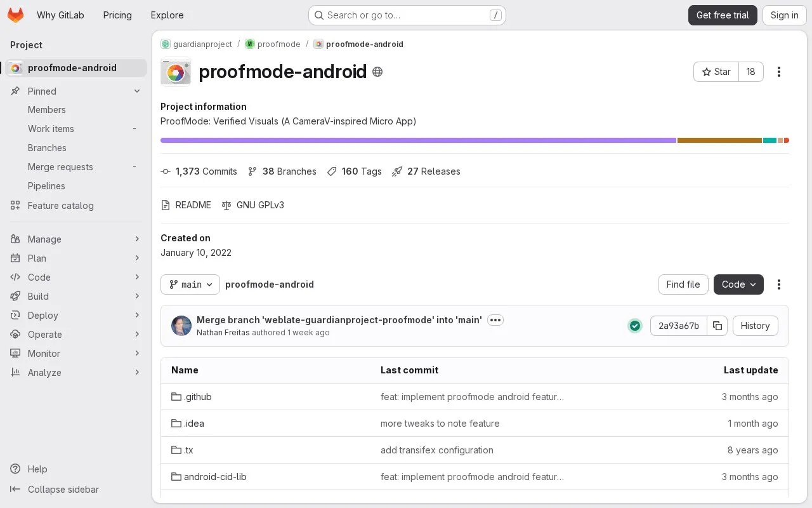Click the Find file button
The image size is (812, 508).
pos(683,284)
